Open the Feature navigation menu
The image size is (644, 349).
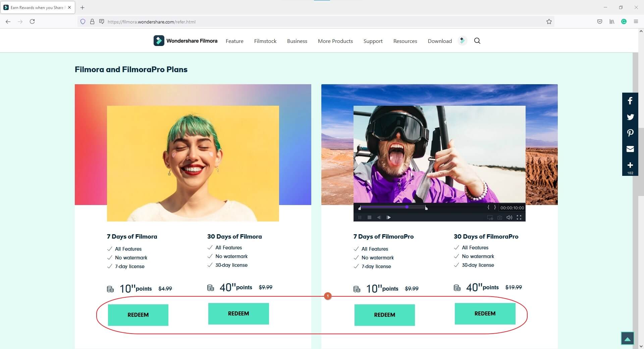(x=234, y=41)
